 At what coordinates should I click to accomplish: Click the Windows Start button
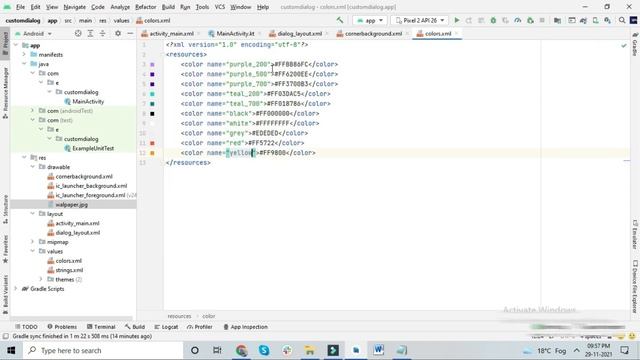(x=11, y=350)
